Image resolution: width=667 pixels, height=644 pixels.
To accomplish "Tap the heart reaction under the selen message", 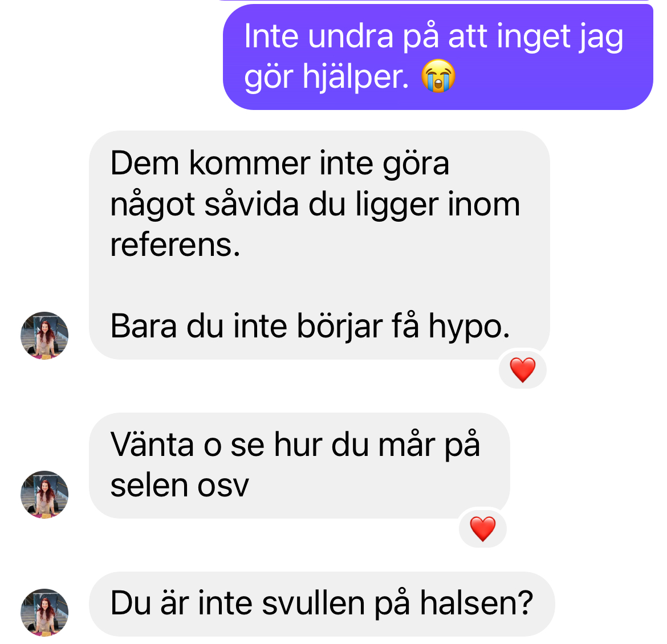I will coord(482,529).
